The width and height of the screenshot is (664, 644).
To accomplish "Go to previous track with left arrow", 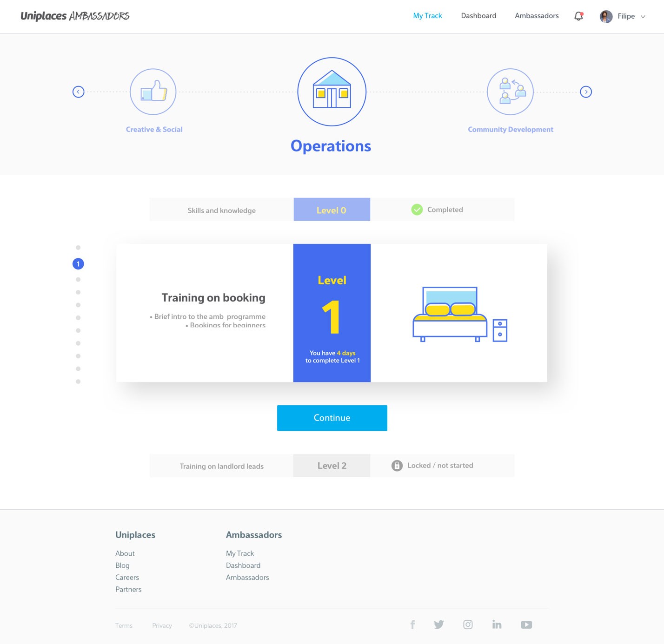I will tap(79, 92).
